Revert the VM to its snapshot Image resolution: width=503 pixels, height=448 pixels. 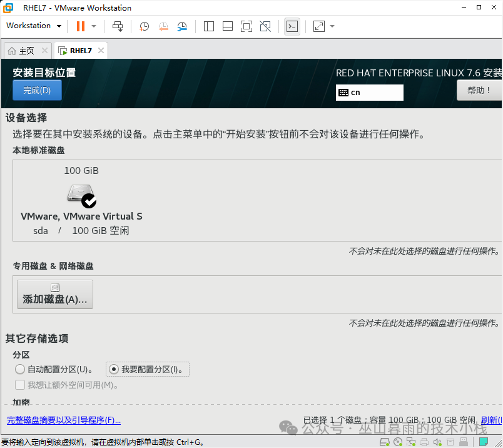pos(163,26)
